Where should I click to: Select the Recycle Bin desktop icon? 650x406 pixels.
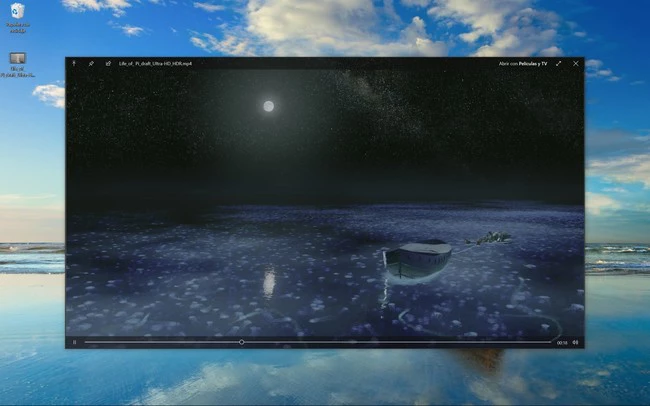[17, 18]
